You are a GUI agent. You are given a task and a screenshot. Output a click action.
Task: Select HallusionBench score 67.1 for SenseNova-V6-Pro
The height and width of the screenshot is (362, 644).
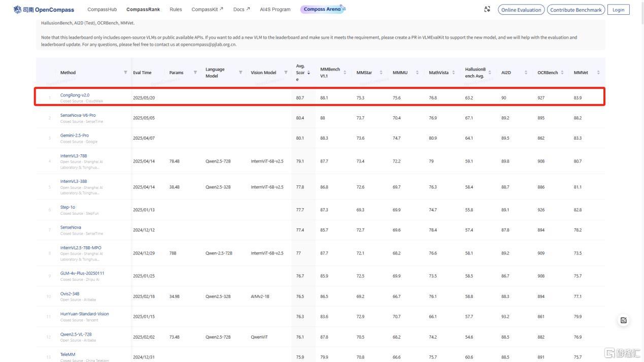(469, 118)
